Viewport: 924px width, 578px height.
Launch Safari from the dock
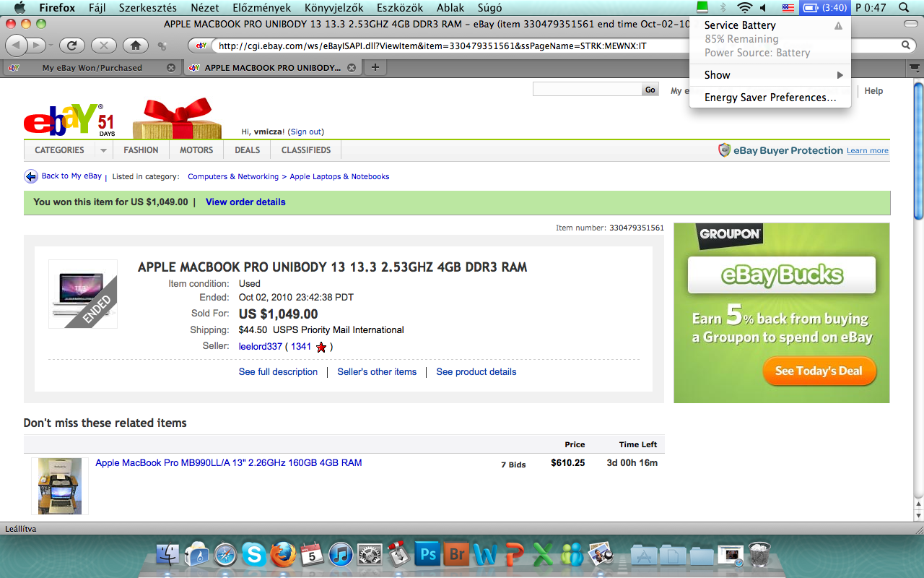click(225, 555)
